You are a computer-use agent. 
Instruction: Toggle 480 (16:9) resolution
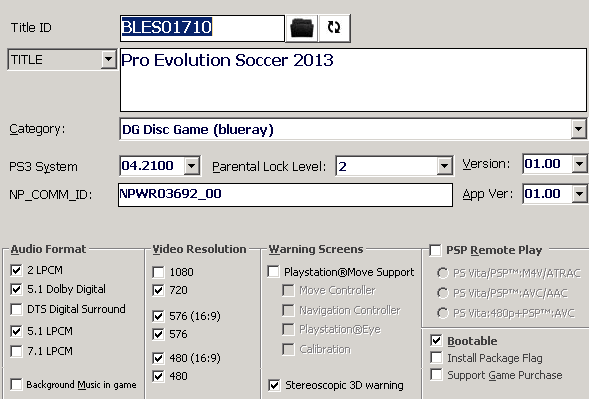click(x=158, y=358)
